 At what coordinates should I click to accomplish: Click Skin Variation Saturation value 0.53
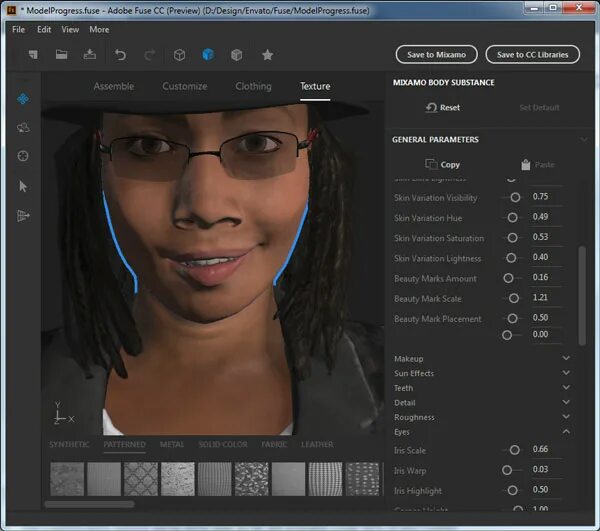point(540,237)
